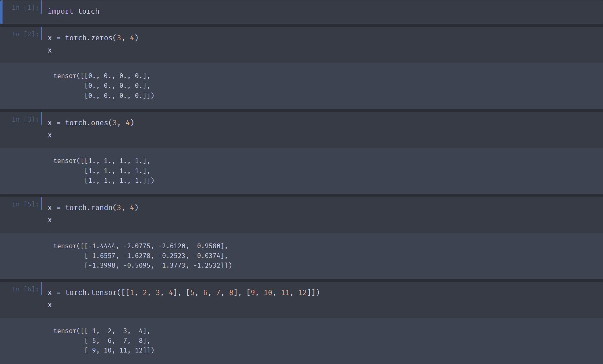Viewport: 603px width, 364px height.
Task: Click the all-ones tensor output
Action: [104, 170]
